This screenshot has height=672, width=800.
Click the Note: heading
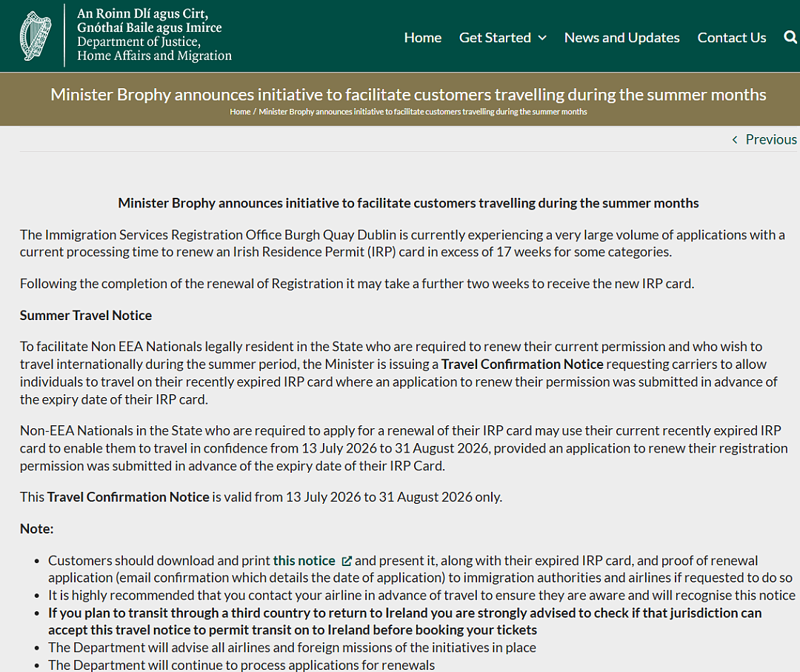(37, 528)
